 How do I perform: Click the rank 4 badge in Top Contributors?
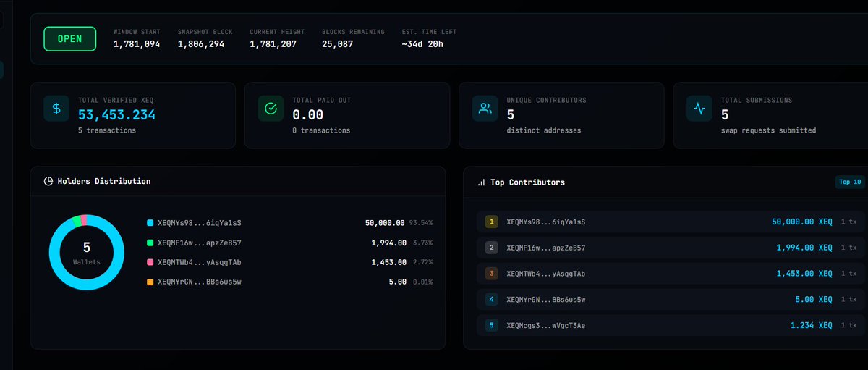click(x=492, y=300)
